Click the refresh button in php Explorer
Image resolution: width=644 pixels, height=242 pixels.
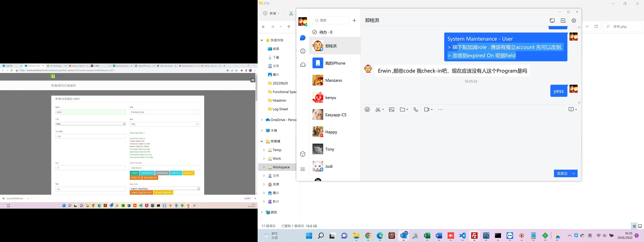(x=596, y=26)
